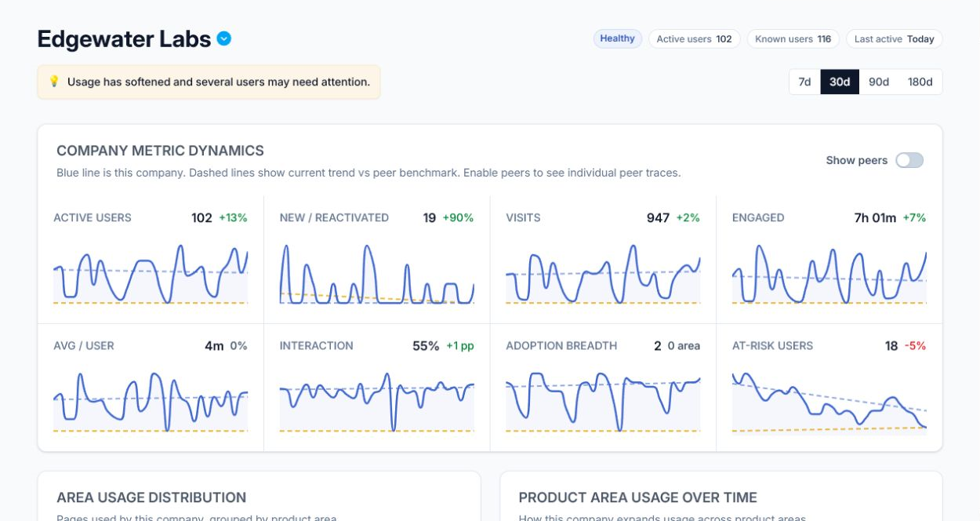980x521 pixels.
Task: Click the usage has softened alert message
Action: (219, 82)
